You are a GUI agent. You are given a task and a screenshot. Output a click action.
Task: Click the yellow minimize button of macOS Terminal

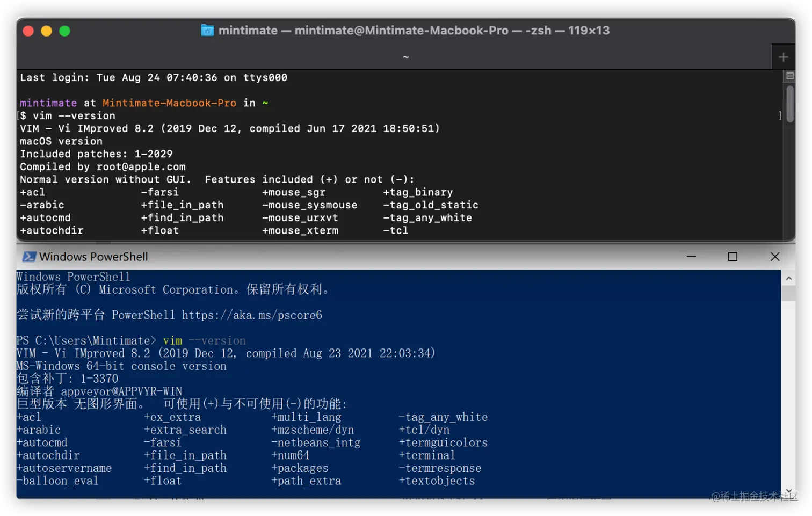[47, 31]
